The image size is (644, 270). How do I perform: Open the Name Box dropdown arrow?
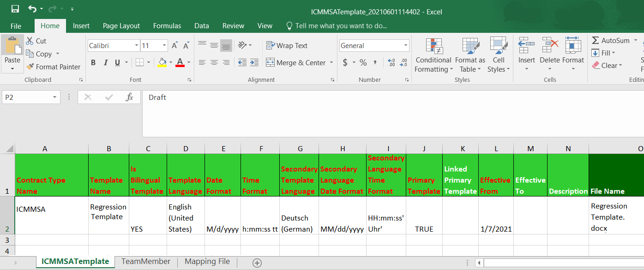pos(55,97)
